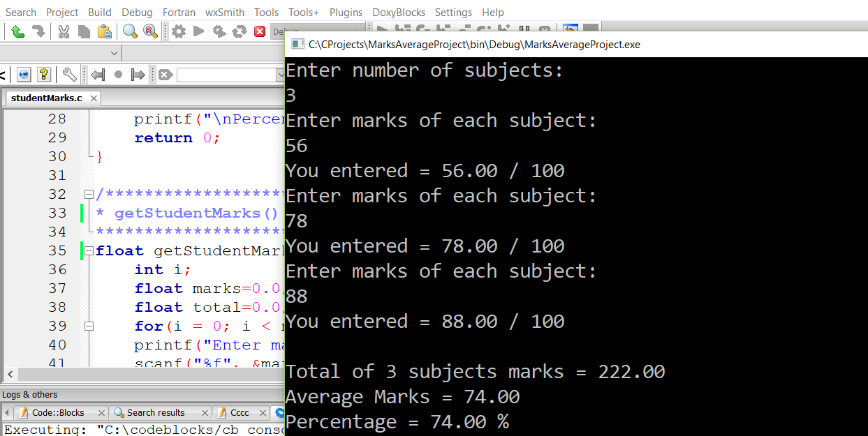Collapse the for-loop fold at line 39
Viewport: 868px width, 436px height.
pos(88,326)
